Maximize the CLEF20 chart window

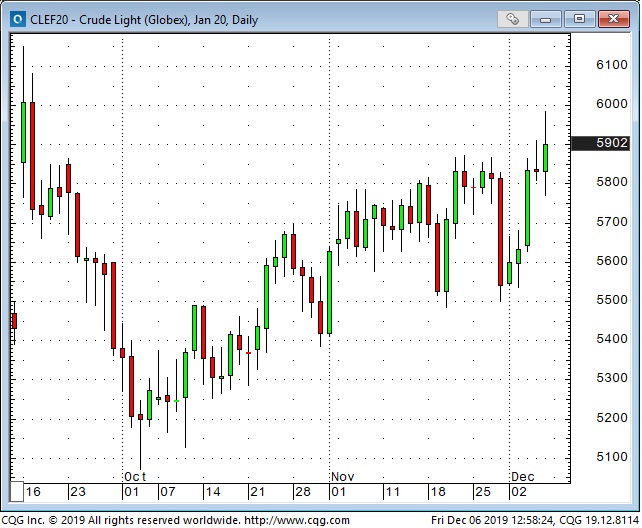tap(579, 19)
